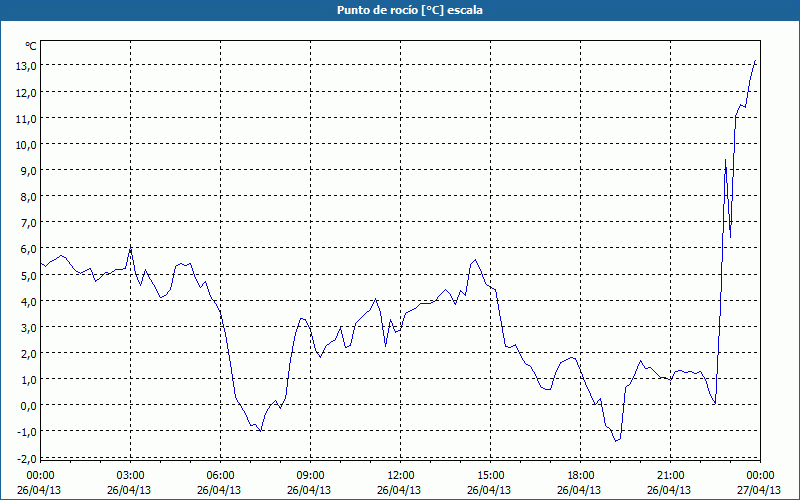Click the curve's spike at 03:00
800x500 pixels.
click(x=131, y=248)
